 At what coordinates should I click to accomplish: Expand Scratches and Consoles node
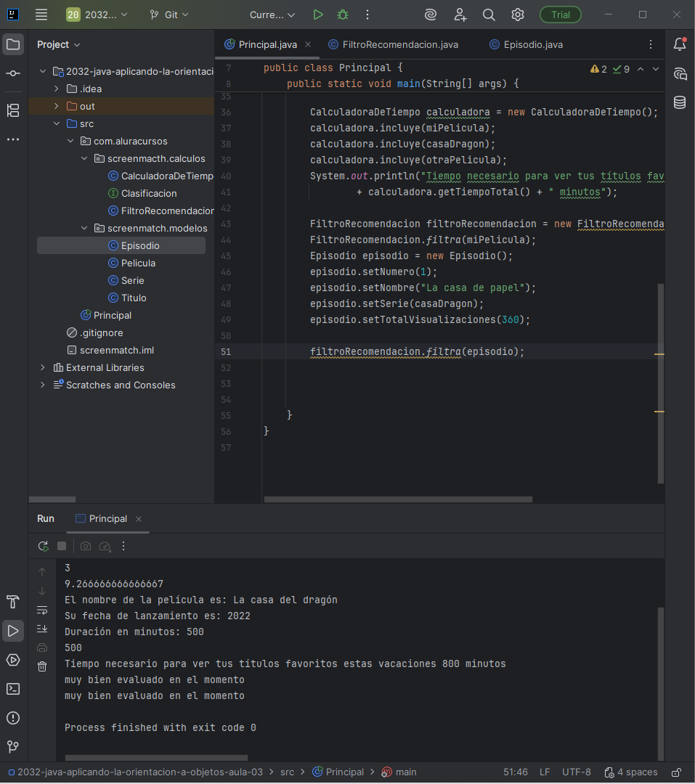pos(43,385)
